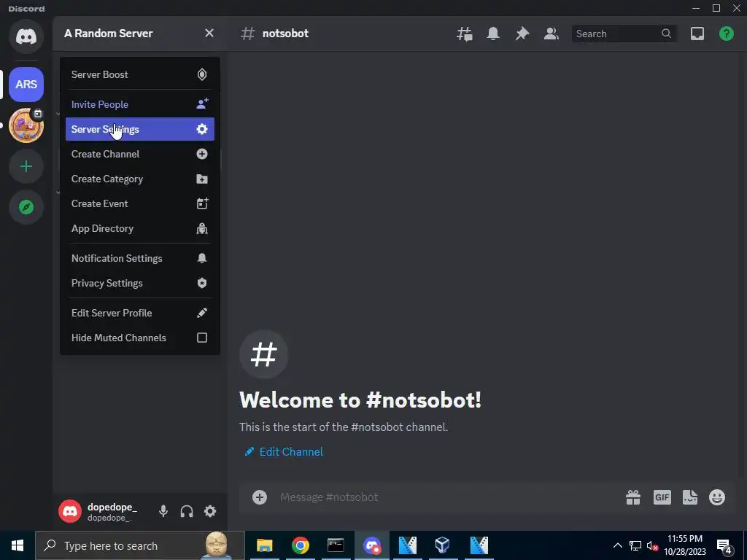Image resolution: width=747 pixels, height=560 pixels.
Task: Open the green Help question mark
Action: pos(727,34)
